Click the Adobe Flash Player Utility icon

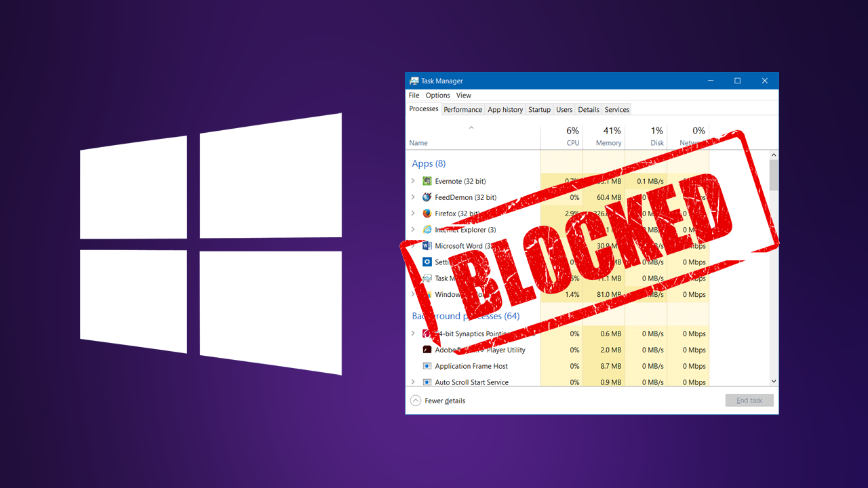click(x=427, y=350)
